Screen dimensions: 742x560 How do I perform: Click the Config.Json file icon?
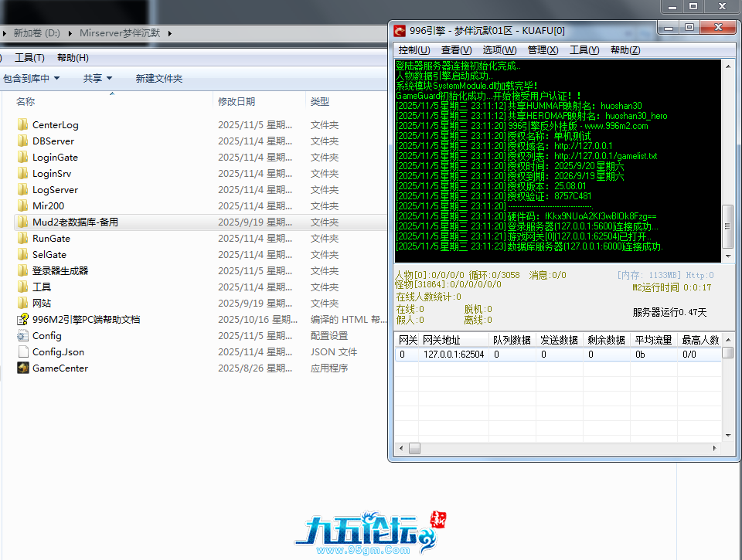[23, 351]
